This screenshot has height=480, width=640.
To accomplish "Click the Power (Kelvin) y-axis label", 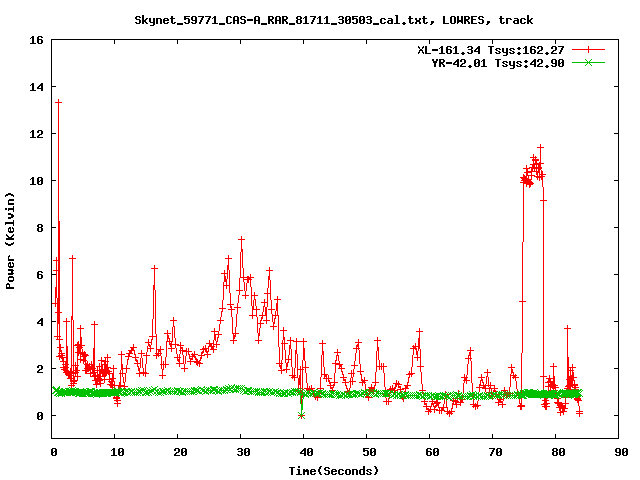I will [10, 241].
